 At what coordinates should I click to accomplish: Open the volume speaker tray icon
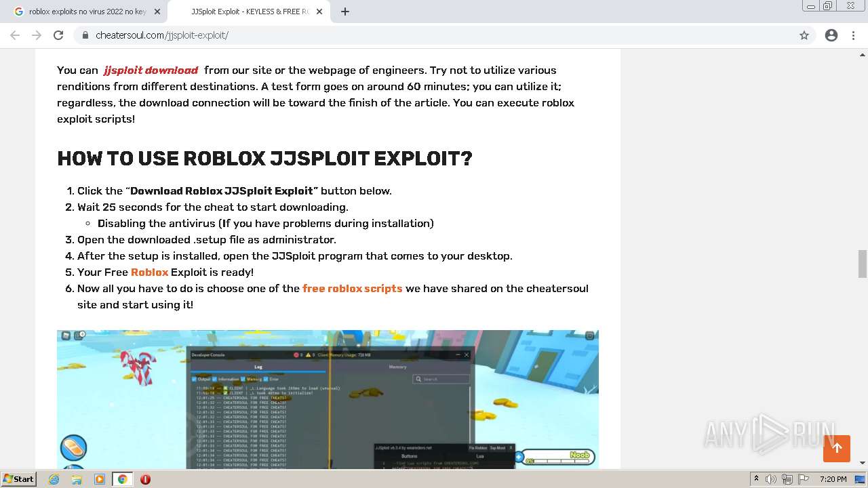coord(771,479)
